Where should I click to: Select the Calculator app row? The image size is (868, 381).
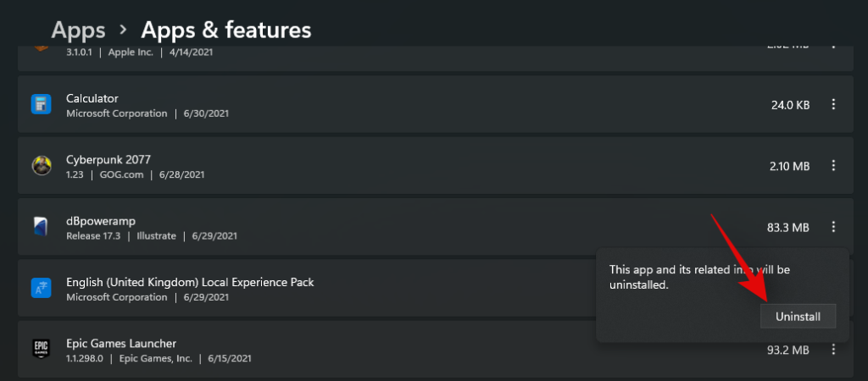pos(424,105)
